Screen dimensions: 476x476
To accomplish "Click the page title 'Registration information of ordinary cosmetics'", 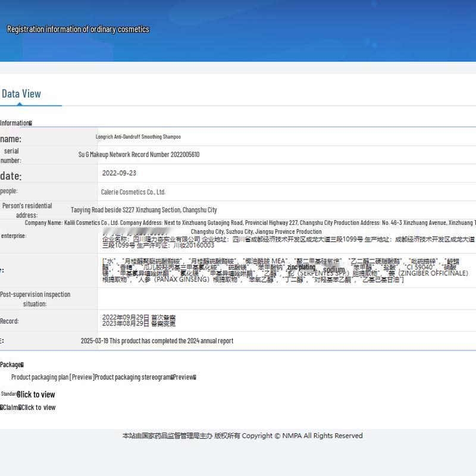I will click(78, 29).
